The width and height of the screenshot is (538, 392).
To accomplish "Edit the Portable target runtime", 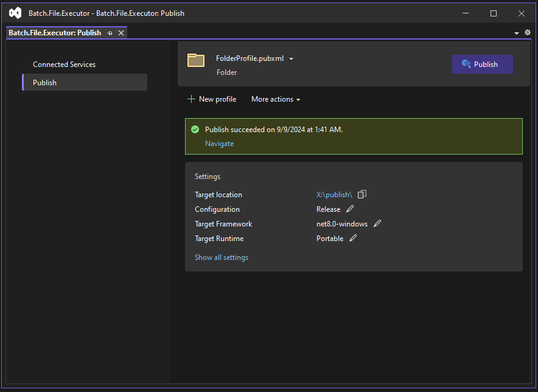I will click(353, 239).
